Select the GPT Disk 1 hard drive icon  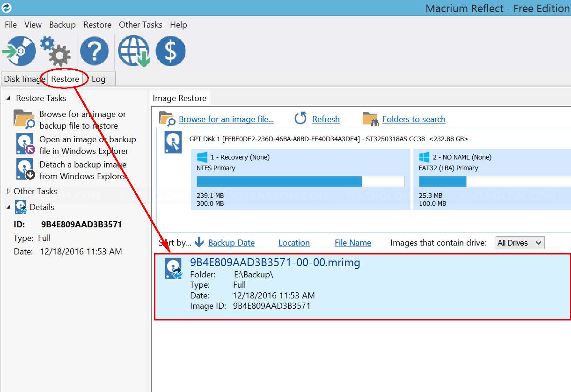tap(173, 142)
